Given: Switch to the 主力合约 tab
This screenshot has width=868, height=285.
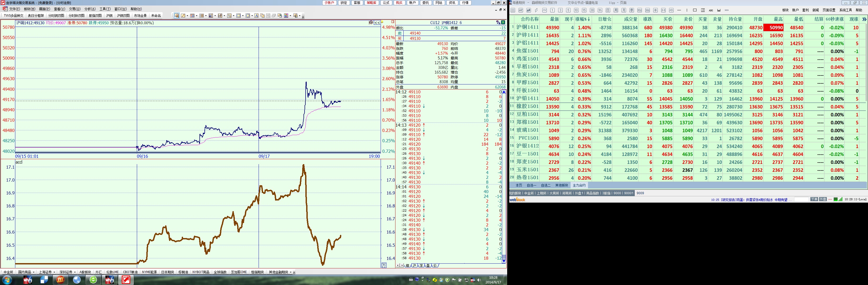Looking at the screenshot, I should click(579, 186).
